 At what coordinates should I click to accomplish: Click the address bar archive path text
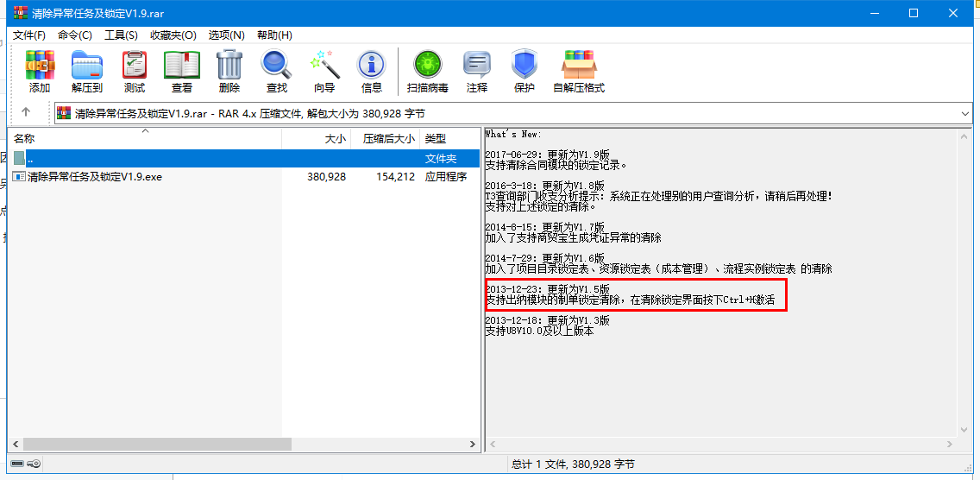click(250, 113)
